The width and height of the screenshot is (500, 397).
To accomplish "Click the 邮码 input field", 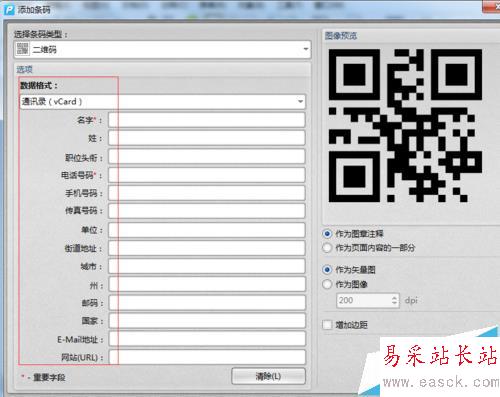I will [x=207, y=303].
